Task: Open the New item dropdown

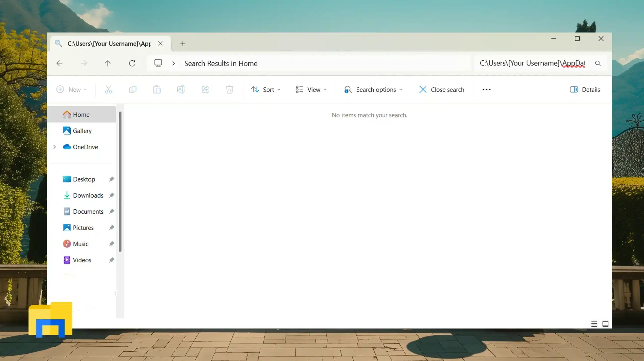Action: point(71,90)
